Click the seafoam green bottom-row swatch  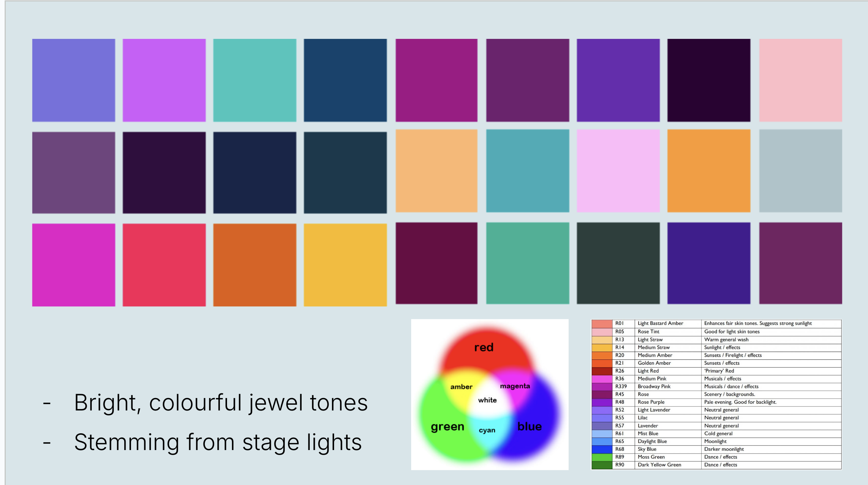click(527, 263)
